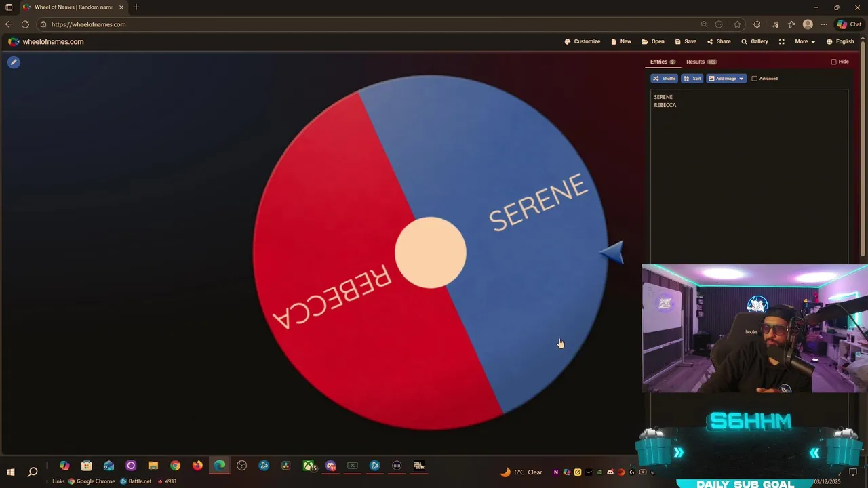The width and height of the screenshot is (868, 488).
Task: Enable the Advanced checkbox
Action: click(x=754, y=79)
